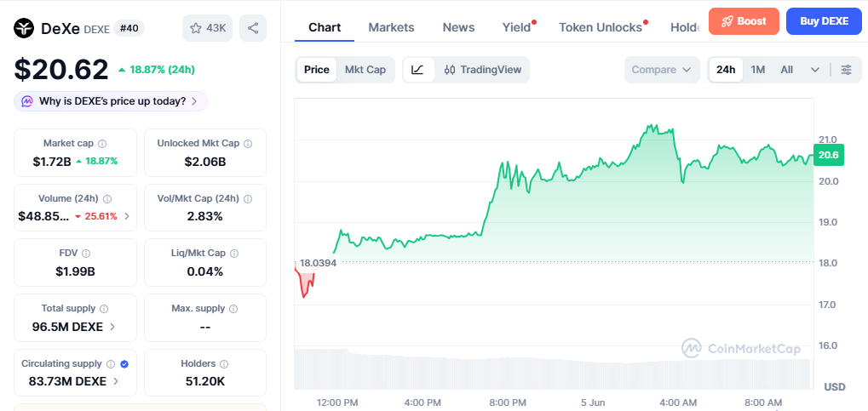
Task: Click the green price line peak near 21.0
Action: click(652, 128)
